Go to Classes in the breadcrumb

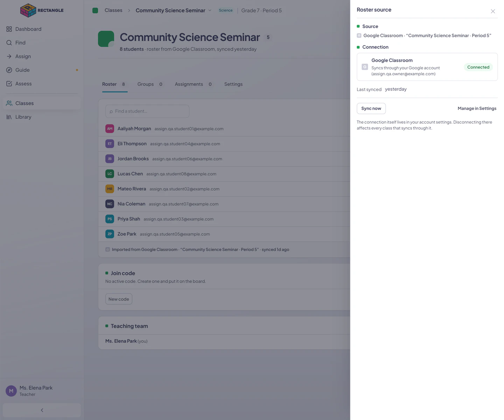tap(113, 10)
